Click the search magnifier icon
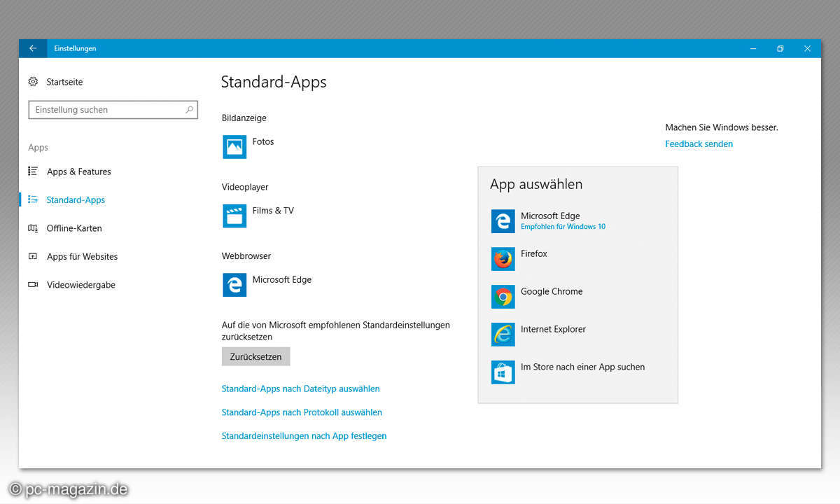 pos(189,110)
